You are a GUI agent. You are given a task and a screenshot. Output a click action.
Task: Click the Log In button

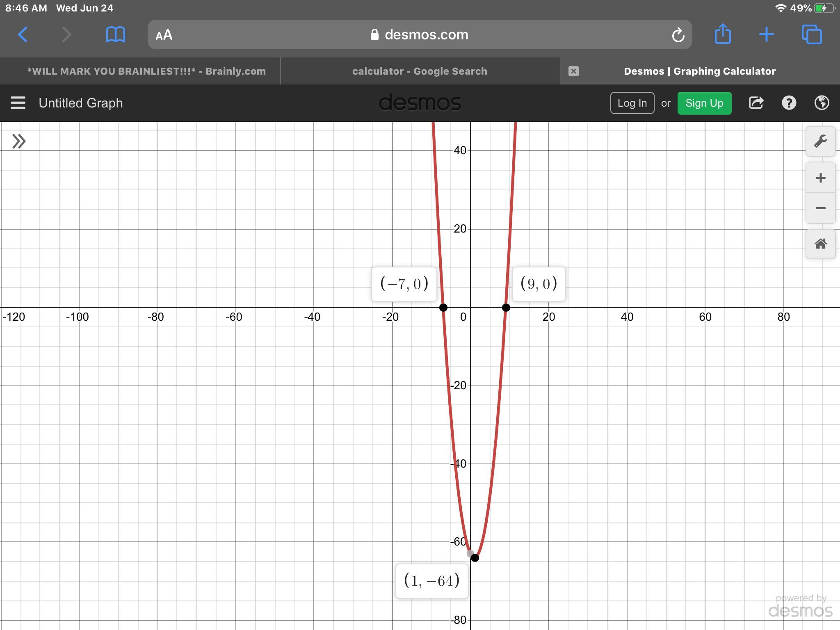point(632,103)
